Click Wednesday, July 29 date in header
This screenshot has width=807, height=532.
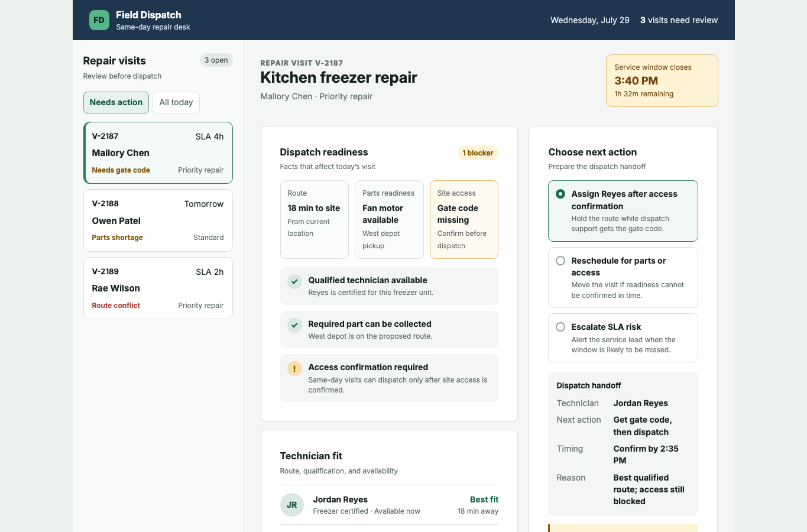pyautogui.click(x=590, y=20)
